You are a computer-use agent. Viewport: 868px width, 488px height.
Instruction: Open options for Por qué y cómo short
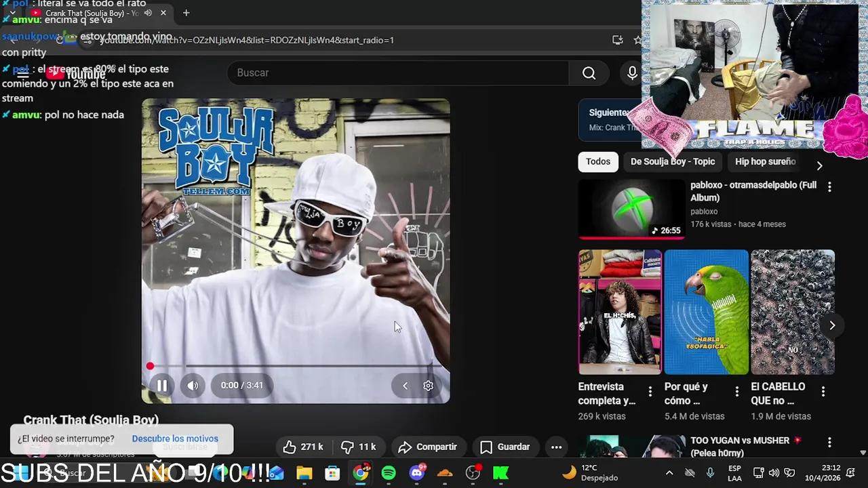click(x=736, y=391)
